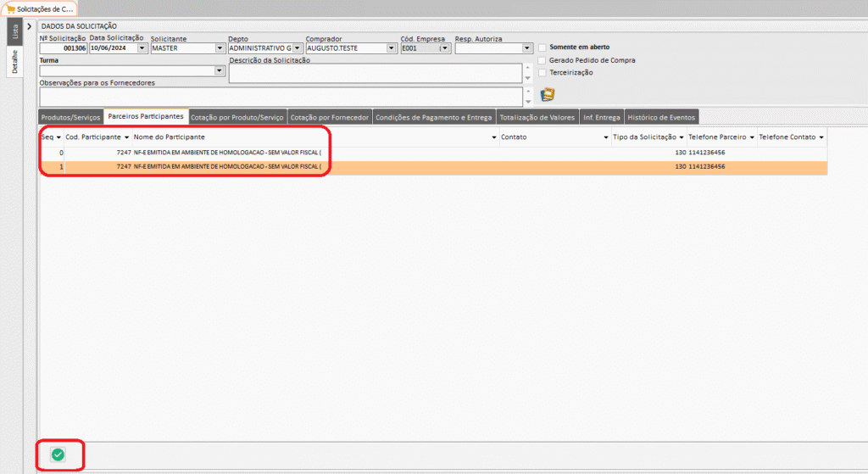868x474 pixels.
Task: Check the Terceirização checkbox
Action: 542,73
